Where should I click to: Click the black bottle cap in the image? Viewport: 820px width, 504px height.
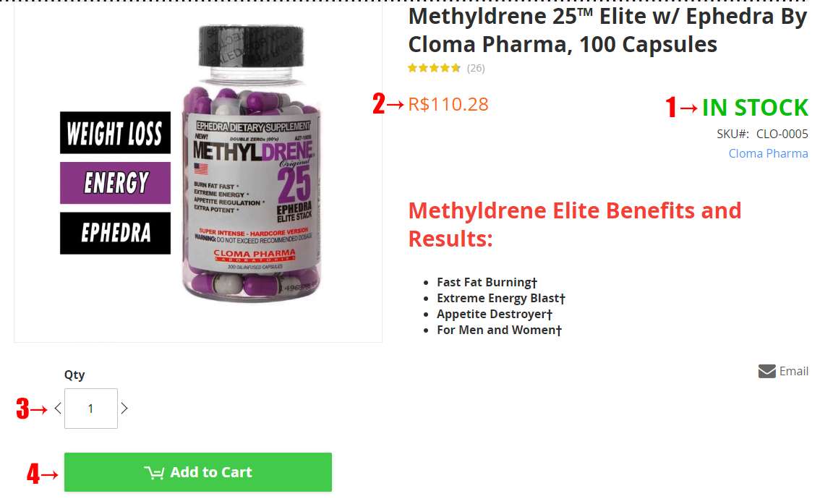251,46
